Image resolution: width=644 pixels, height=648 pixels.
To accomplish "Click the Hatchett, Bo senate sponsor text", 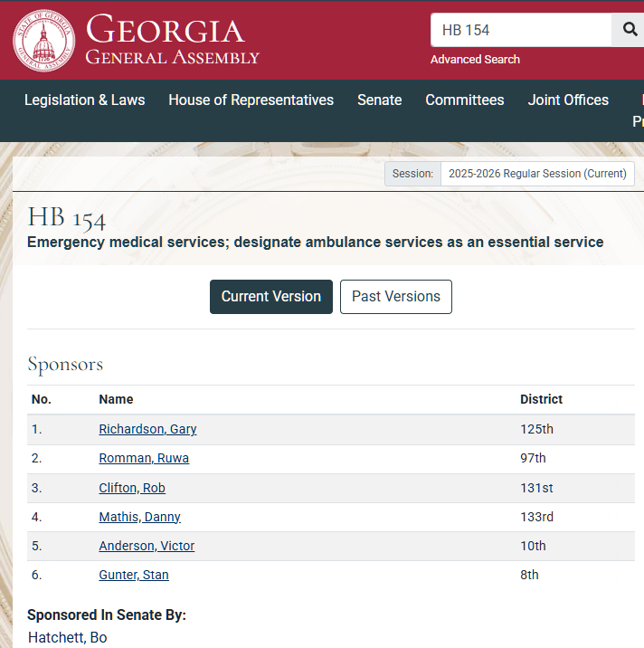I will pyautogui.click(x=67, y=637).
